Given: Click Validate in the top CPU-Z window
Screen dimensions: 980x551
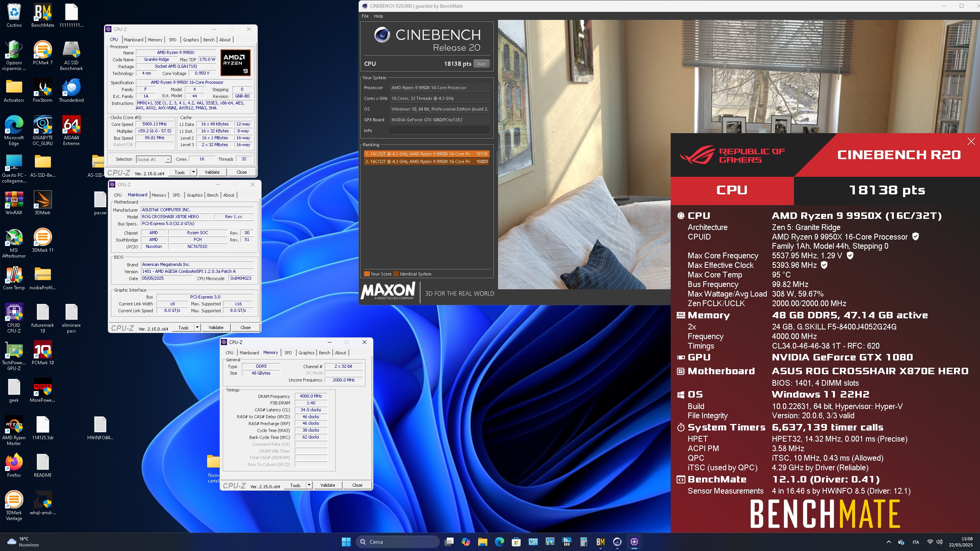Looking at the screenshot, I should pyautogui.click(x=212, y=172).
